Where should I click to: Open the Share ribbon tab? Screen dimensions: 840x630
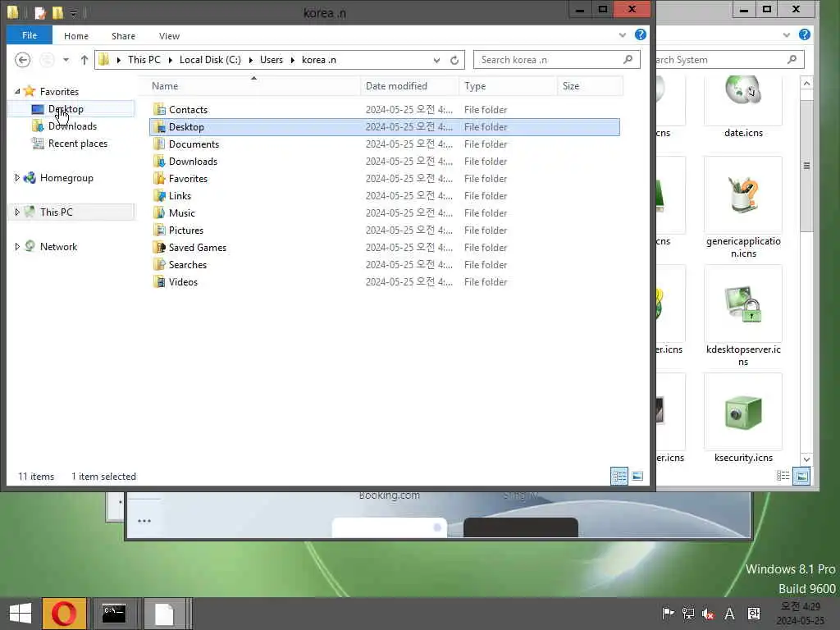click(x=123, y=36)
